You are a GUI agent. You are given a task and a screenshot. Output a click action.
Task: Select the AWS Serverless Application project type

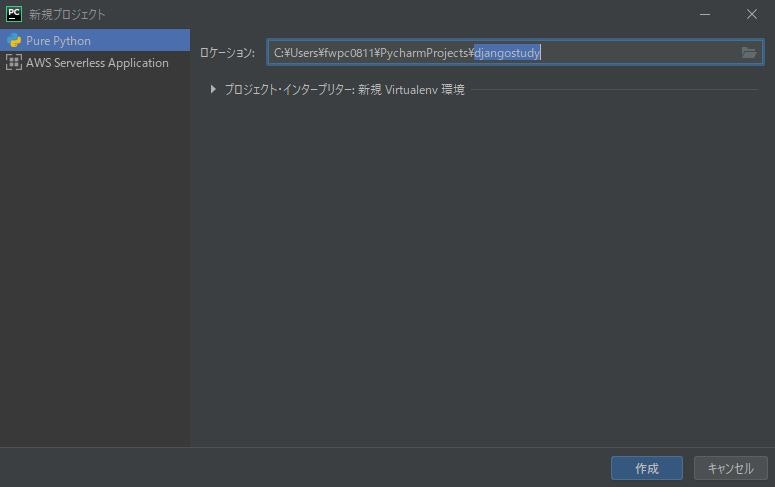click(x=95, y=63)
